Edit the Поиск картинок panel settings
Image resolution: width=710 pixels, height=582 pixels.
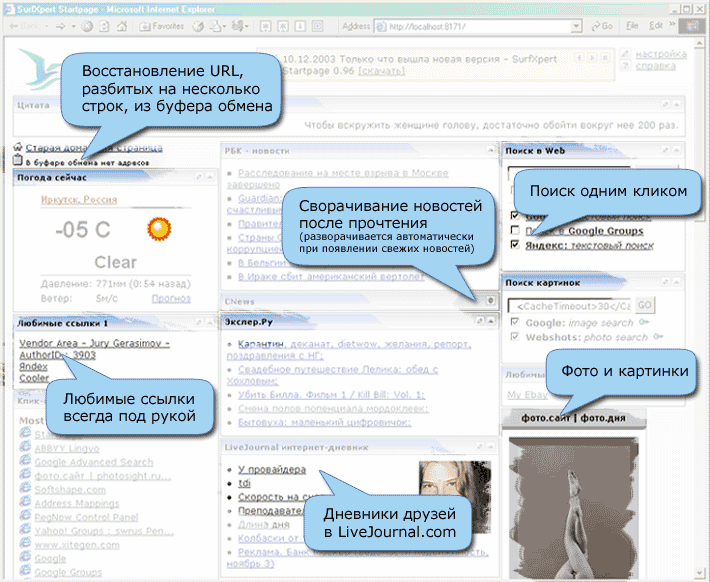pyautogui.click(x=665, y=282)
